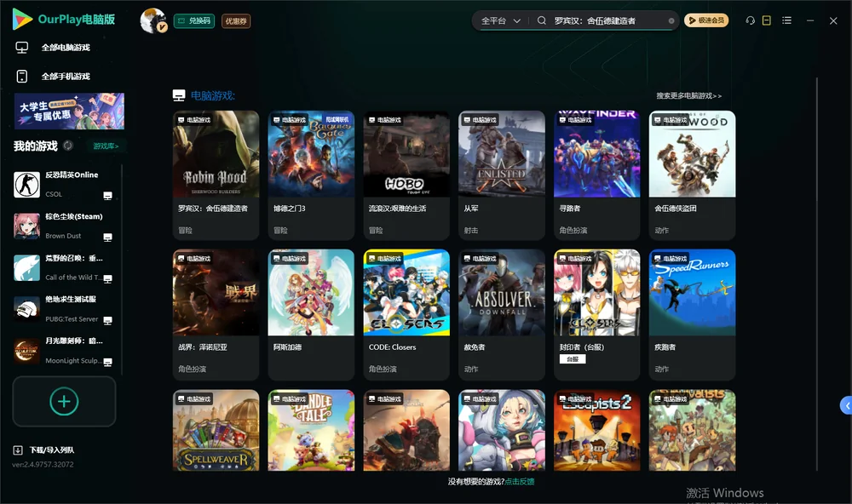Refresh the 我的游戏 list icon
The image size is (852, 504).
click(68, 146)
